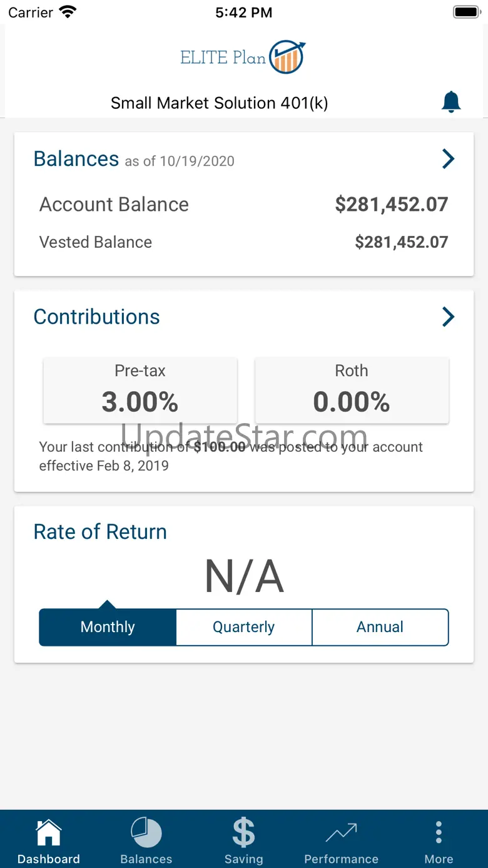The image size is (488, 868).
Task: Tap the Account Balance amount $281,452.07
Action: click(392, 204)
